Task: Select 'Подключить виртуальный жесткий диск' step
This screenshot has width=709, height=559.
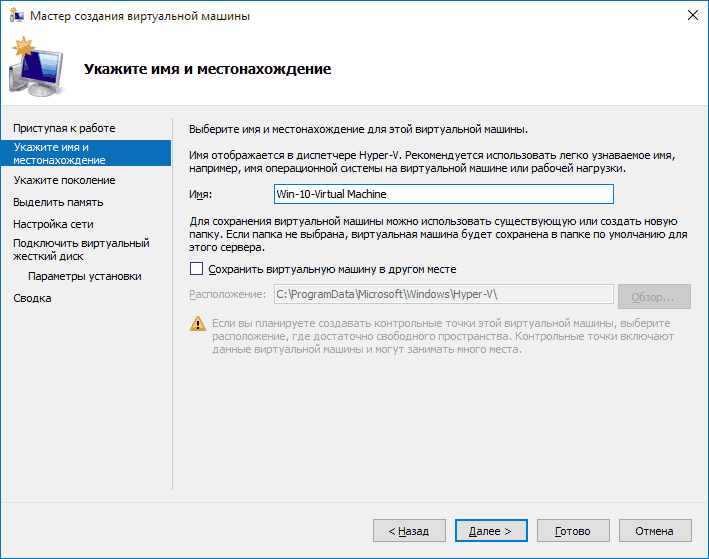Action: point(80,249)
